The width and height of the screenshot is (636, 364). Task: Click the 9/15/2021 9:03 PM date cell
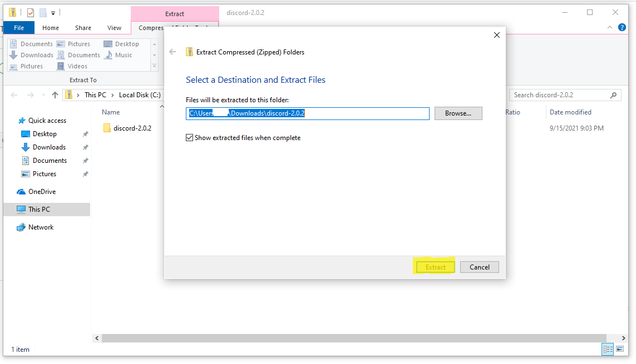(x=576, y=128)
